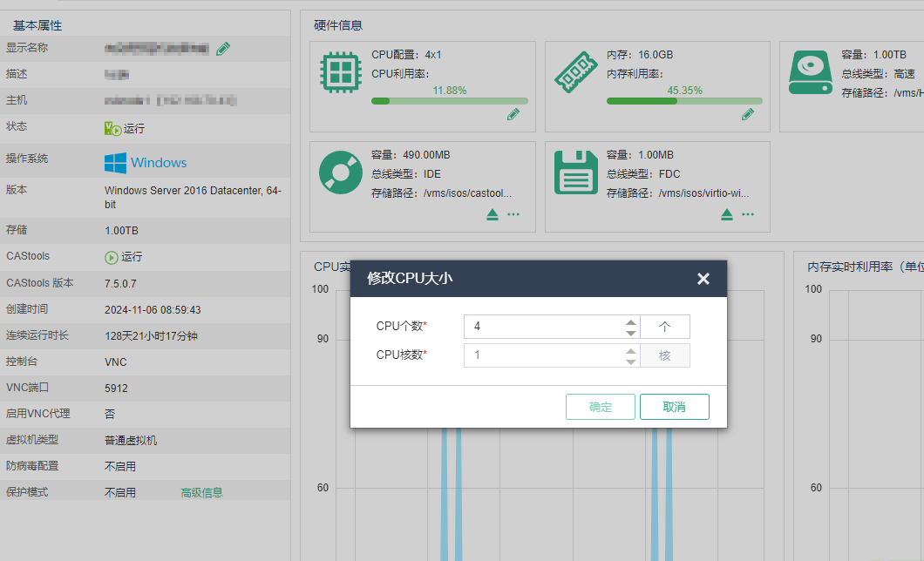The width and height of the screenshot is (924, 561).
Task: Click the 容量: 1.00MB floppy text
Action: pos(640,155)
